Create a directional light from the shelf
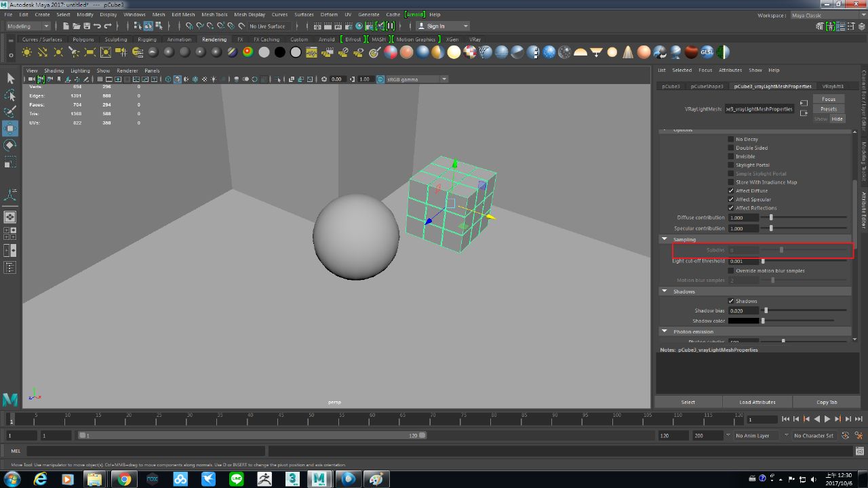 point(43,52)
